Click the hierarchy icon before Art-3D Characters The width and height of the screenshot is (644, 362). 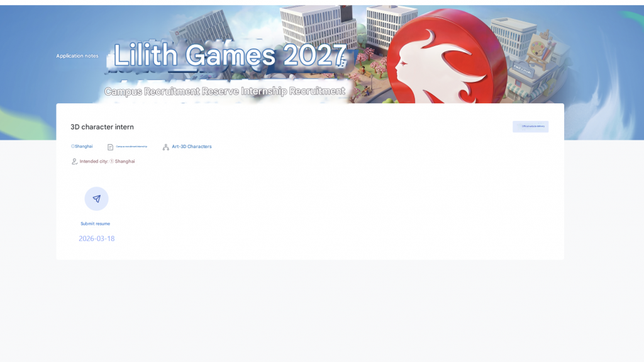click(x=166, y=147)
